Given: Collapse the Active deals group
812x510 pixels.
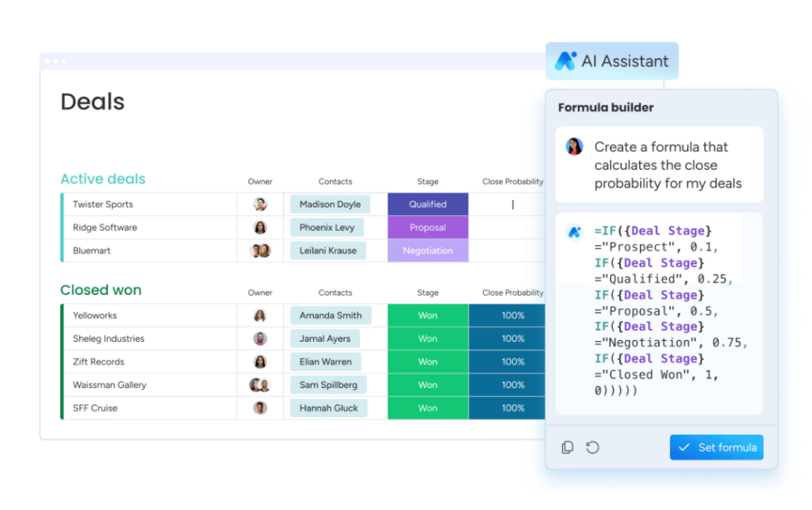Looking at the screenshot, I should 102,179.
